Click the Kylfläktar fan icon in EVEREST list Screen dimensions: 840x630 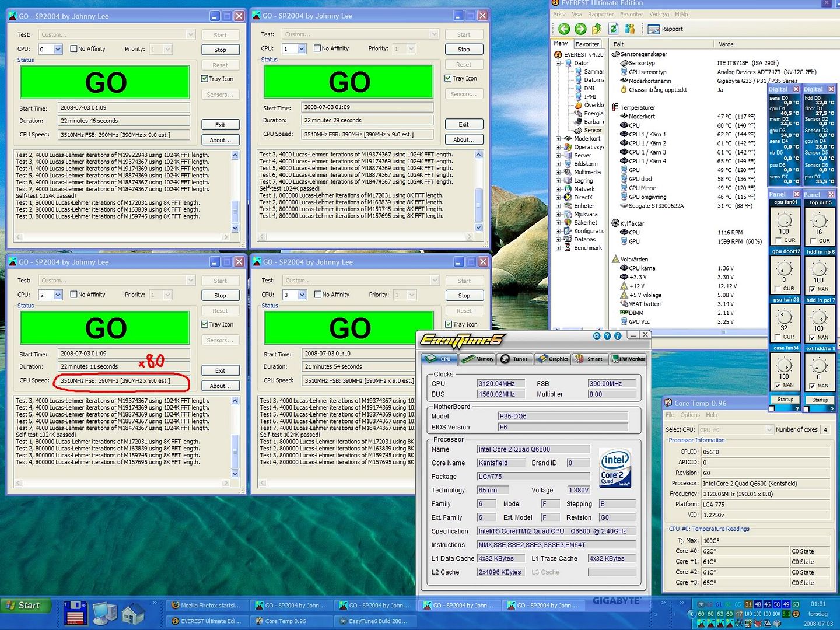pos(615,223)
